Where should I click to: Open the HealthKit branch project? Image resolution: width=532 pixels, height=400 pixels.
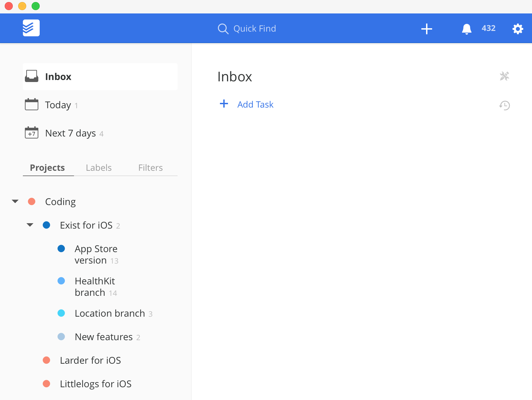pos(95,287)
